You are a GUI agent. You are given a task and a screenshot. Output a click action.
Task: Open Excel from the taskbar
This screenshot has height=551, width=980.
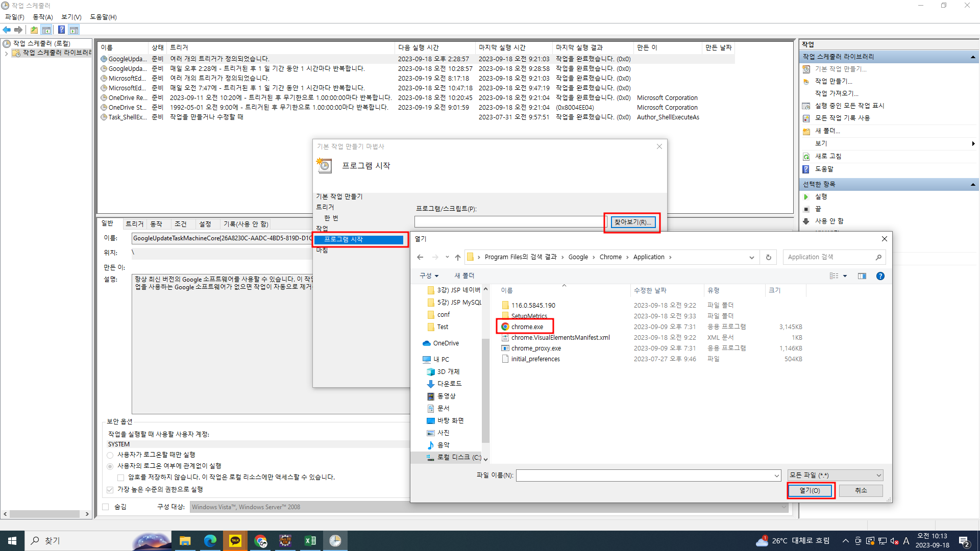pos(310,541)
